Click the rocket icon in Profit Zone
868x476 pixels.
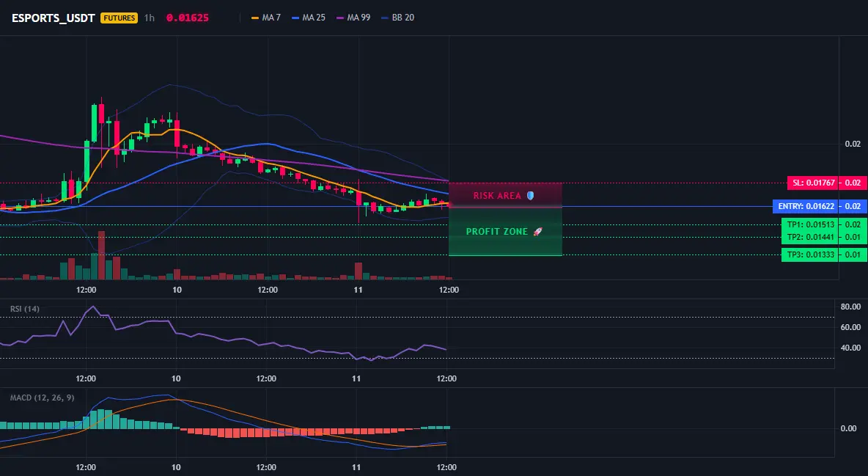pyautogui.click(x=537, y=232)
